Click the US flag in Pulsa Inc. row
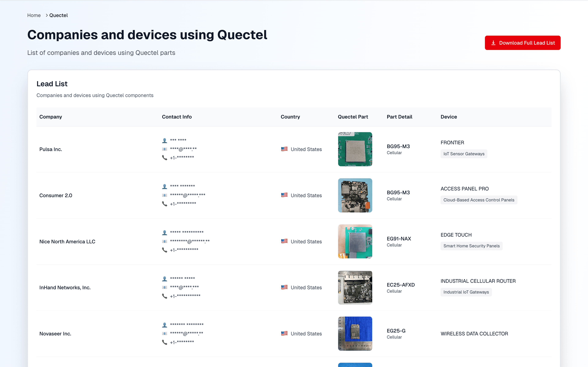 pos(284,149)
